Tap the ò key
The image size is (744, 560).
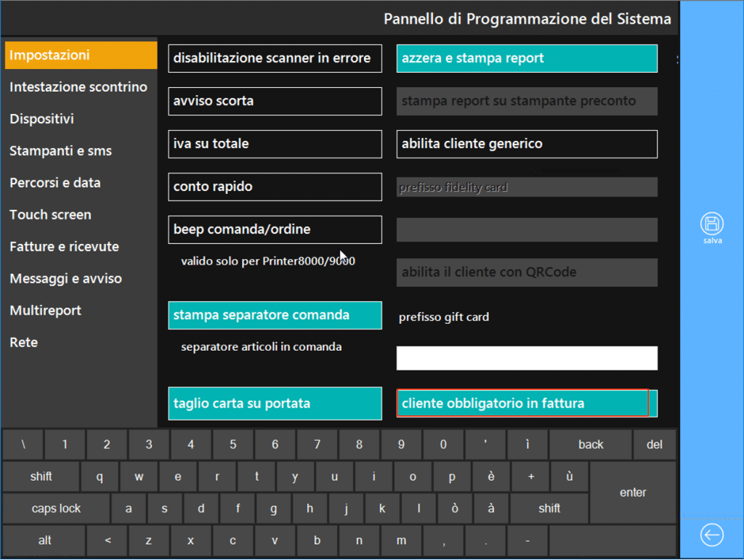pos(455,508)
